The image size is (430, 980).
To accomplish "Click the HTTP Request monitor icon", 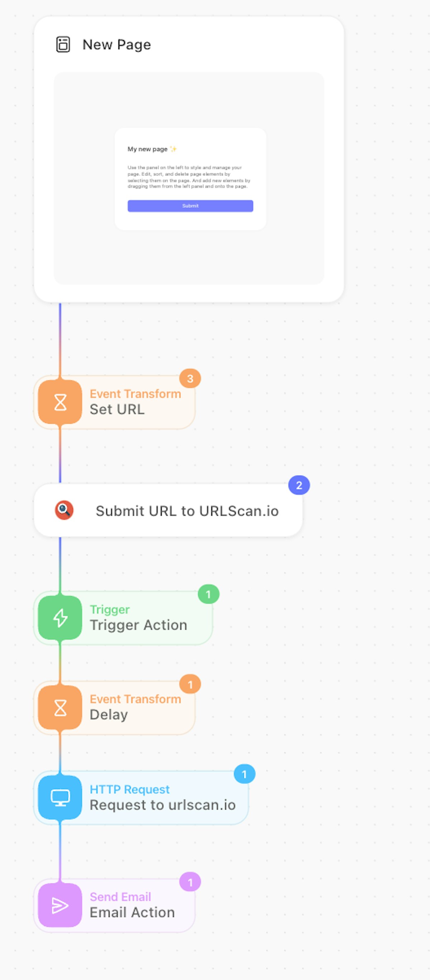I will point(60,797).
